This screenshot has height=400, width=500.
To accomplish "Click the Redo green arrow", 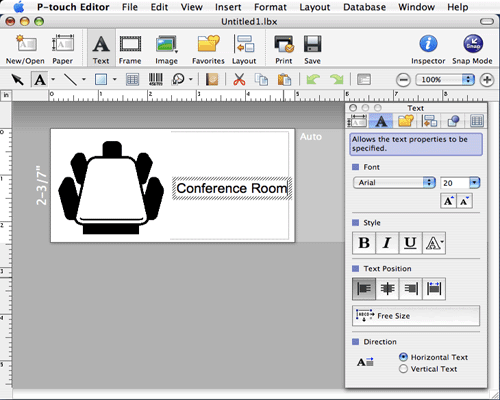I will point(336,80).
